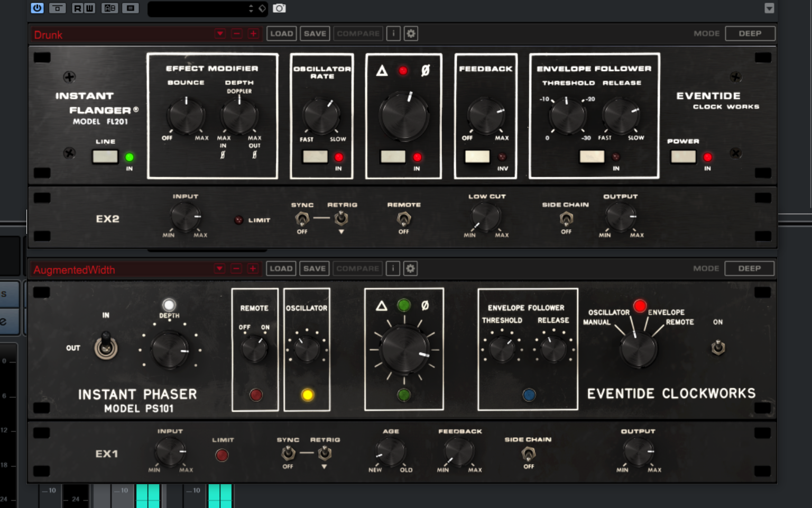The width and height of the screenshot is (812, 508).
Task: Toggle the flanger POWER switch
Action: point(683,157)
